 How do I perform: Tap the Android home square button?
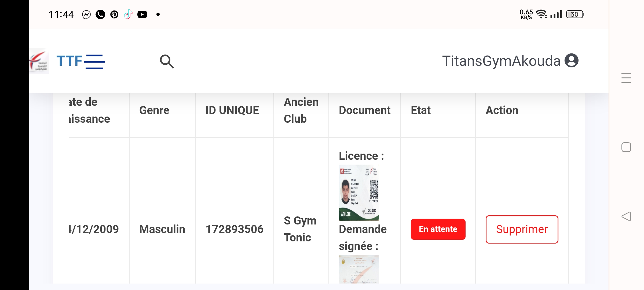pyautogui.click(x=626, y=147)
